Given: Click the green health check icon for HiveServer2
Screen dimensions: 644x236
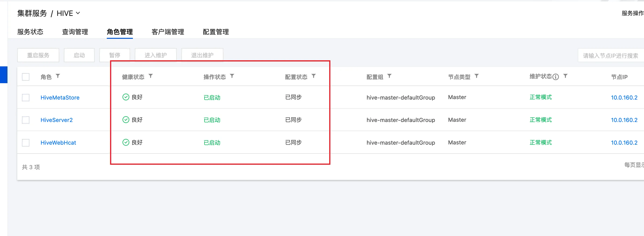Looking at the screenshot, I should coord(126,119).
